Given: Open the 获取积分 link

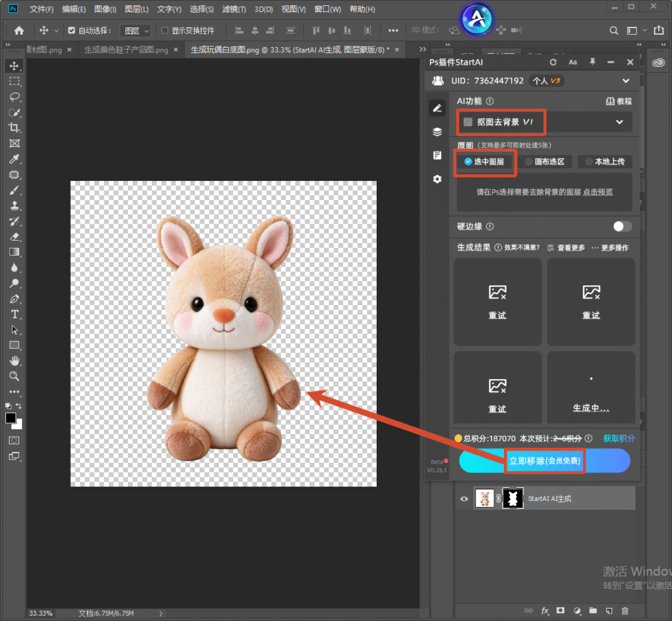Looking at the screenshot, I should [x=619, y=438].
